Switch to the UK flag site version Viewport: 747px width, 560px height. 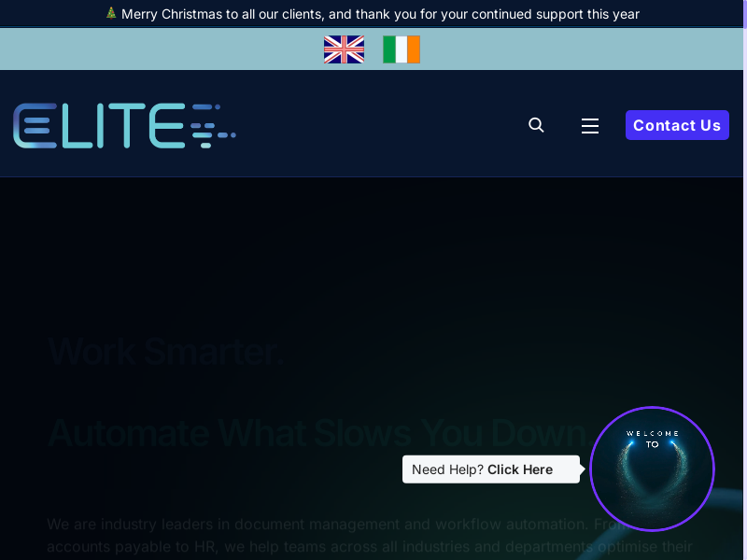[344, 49]
